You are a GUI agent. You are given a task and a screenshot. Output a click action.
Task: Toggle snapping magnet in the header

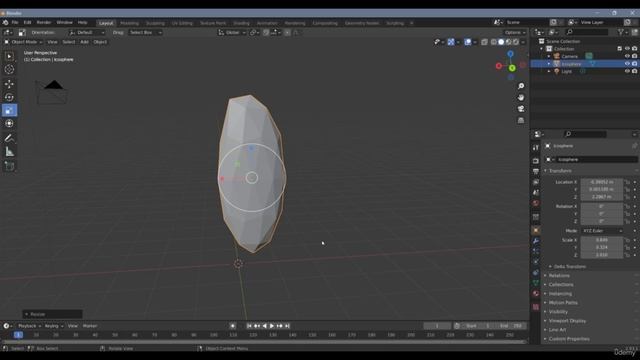[x=266, y=32]
